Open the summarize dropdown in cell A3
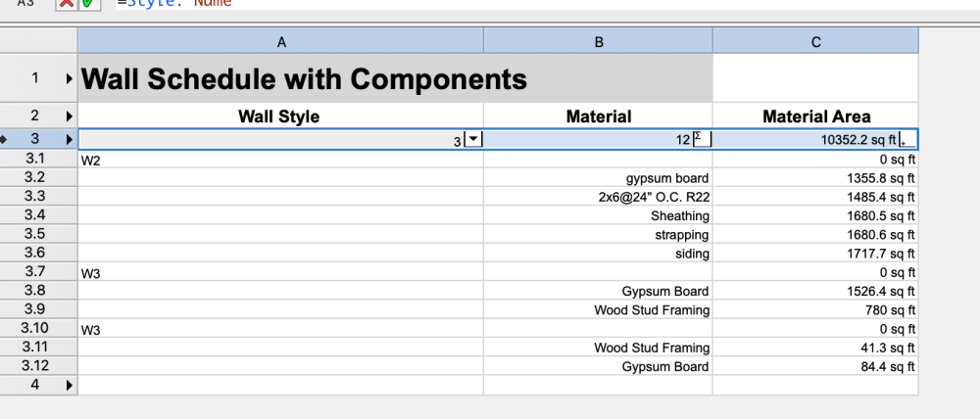Image resolution: width=980 pixels, height=419 pixels. point(473,140)
